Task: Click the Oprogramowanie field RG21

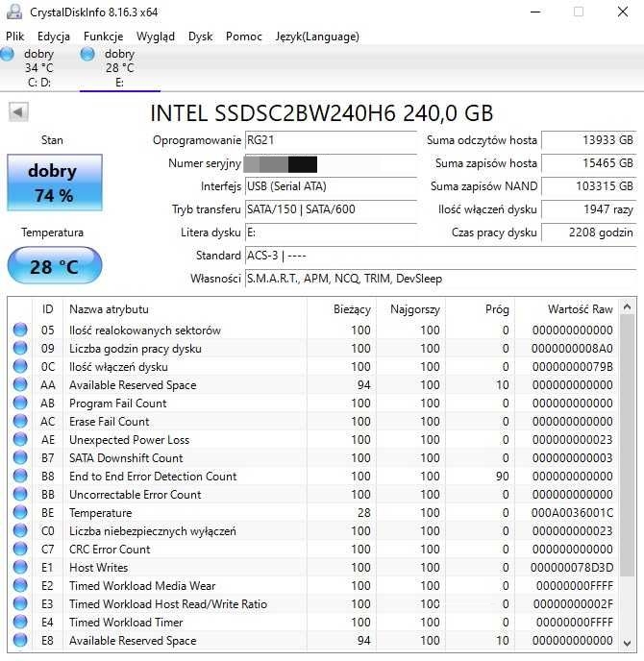Action: (331, 140)
